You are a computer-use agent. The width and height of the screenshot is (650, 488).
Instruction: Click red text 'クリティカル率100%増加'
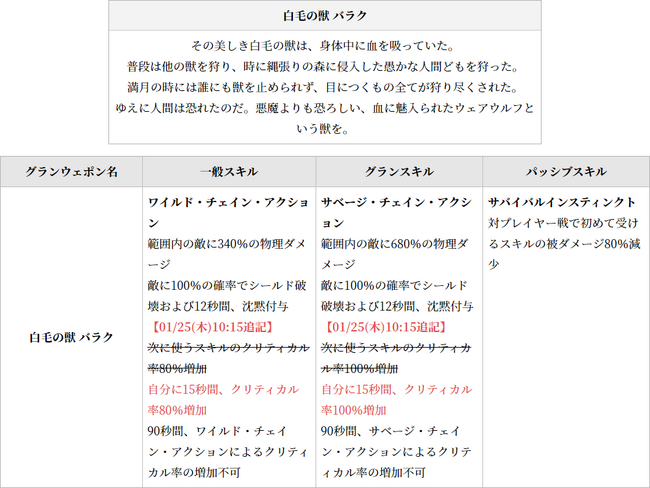click(x=397, y=400)
